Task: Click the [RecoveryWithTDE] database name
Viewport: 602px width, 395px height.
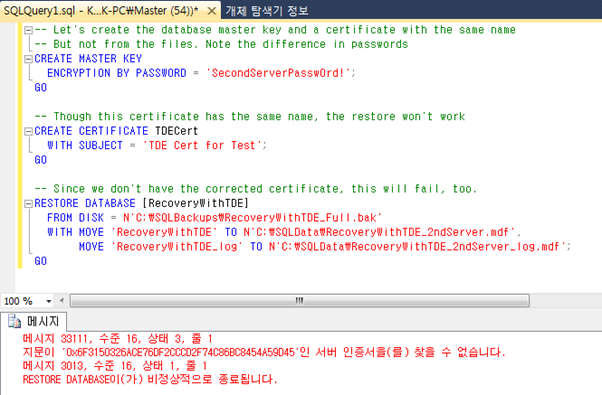Action: pos(196,203)
